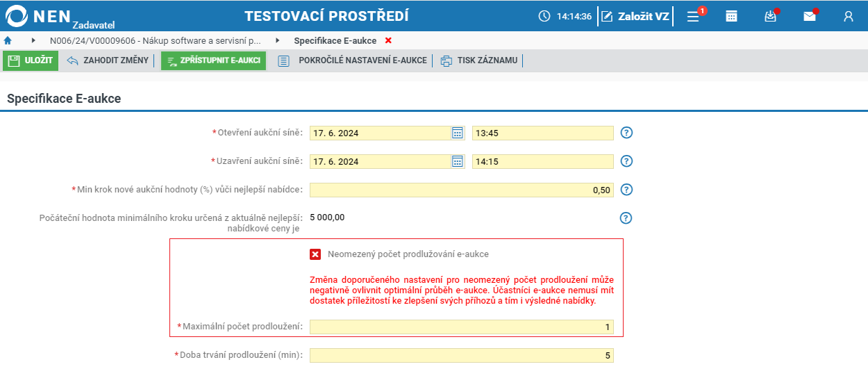
Task: Open Pokročilé nastavení e-aukce
Action: pos(353,60)
